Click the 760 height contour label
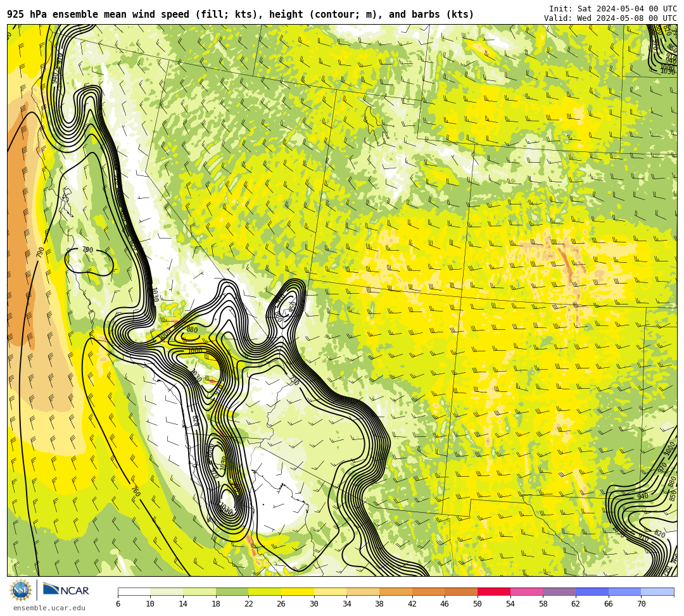 [x=136, y=491]
